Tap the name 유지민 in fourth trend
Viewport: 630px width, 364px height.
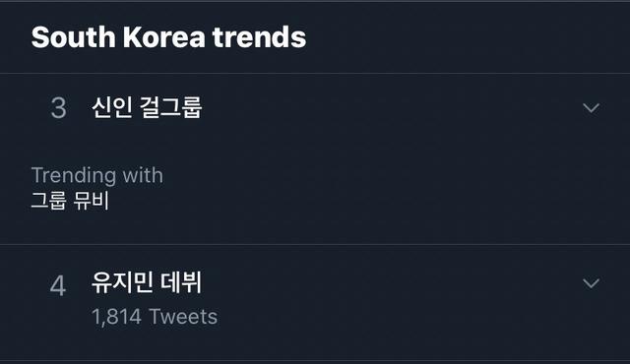click(x=122, y=282)
